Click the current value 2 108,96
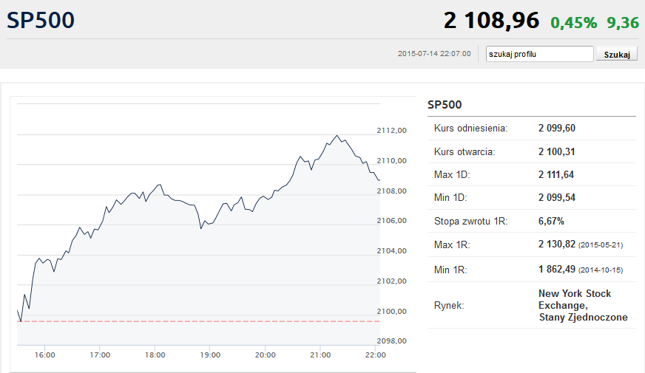The image size is (645, 373). click(491, 21)
